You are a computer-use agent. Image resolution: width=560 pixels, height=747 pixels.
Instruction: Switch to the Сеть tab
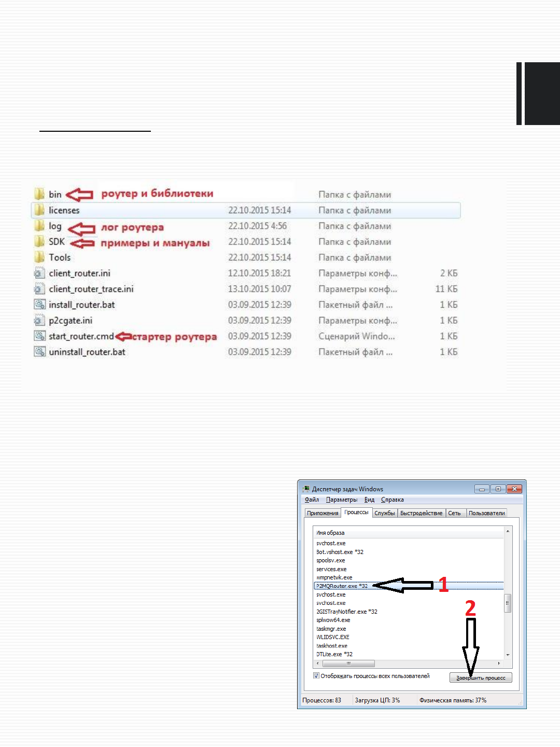pyautogui.click(x=455, y=513)
